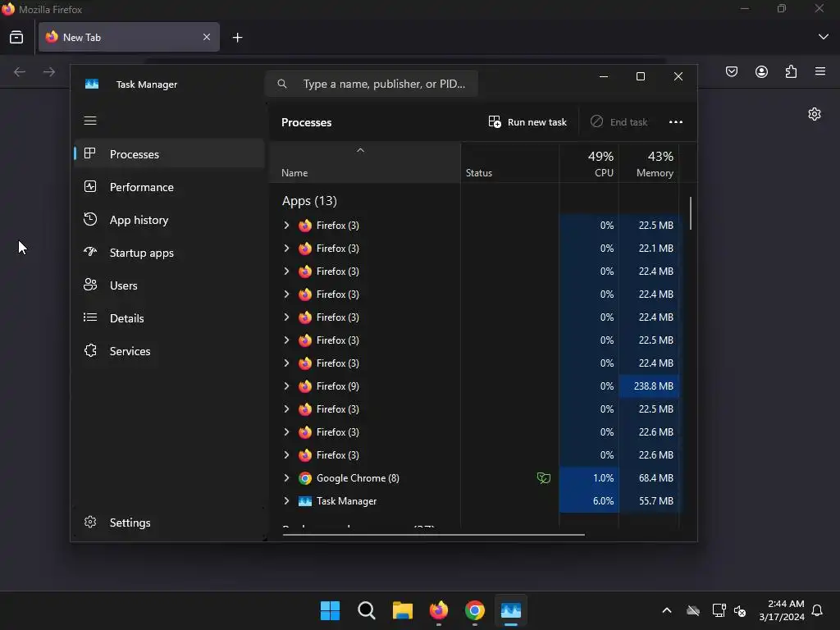Screen dimensions: 840x630
Task: Expand the Firefox row using 238.8 MB
Action: (x=286, y=386)
